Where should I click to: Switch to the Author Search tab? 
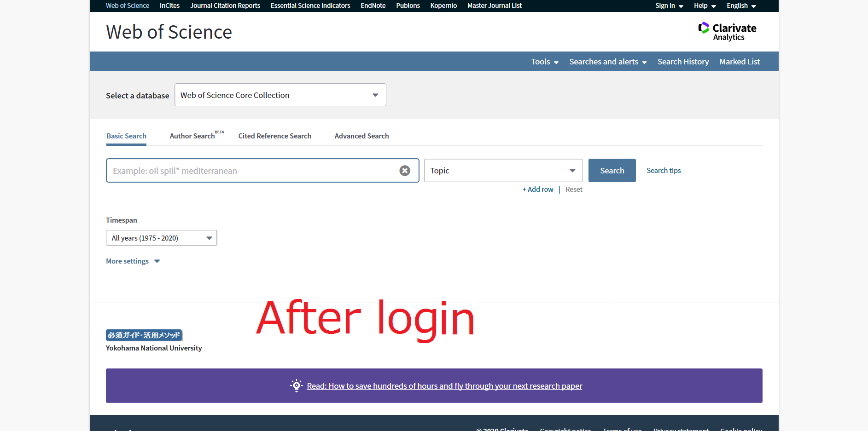[x=197, y=136]
